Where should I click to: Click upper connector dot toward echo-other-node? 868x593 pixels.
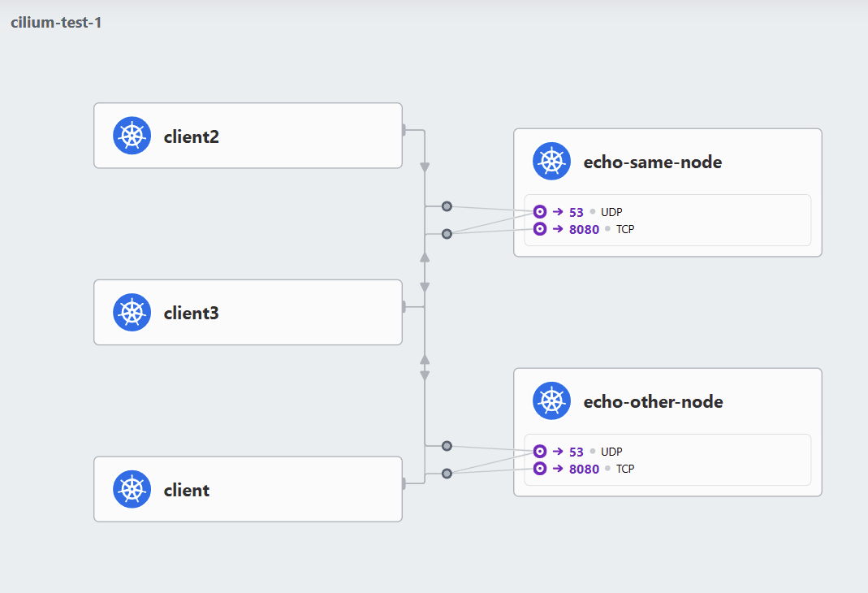pyautogui.click(x=447, y=446)
